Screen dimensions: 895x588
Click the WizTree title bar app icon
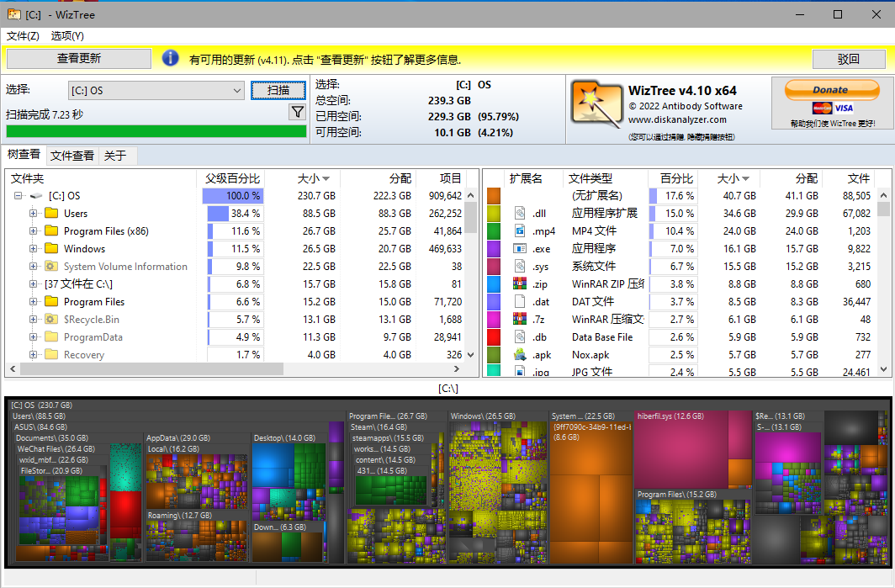point(13,13)
